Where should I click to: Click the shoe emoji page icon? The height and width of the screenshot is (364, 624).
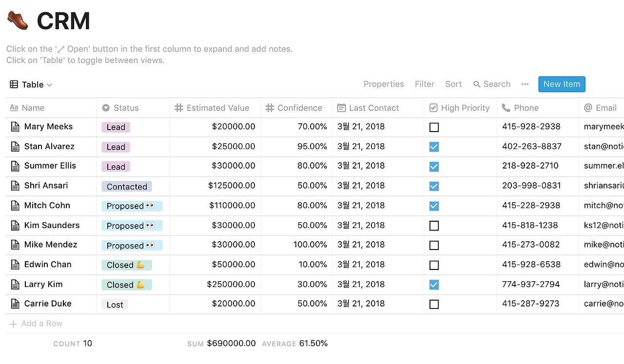point(18,20)
